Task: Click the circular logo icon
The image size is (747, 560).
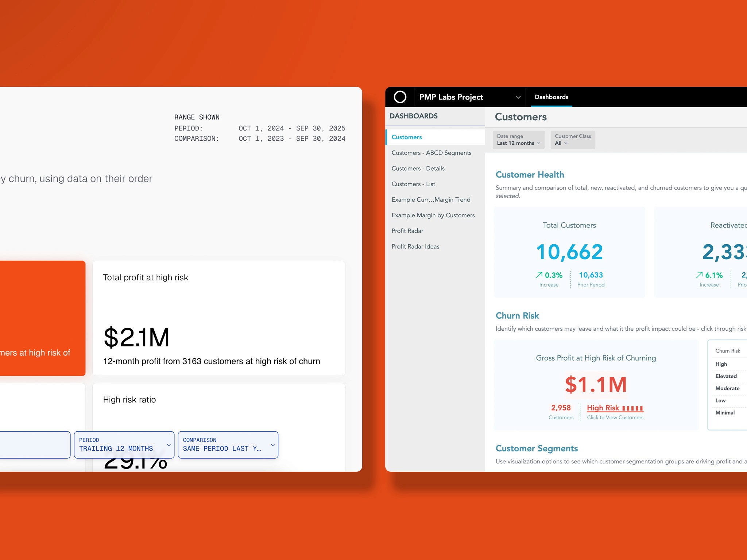Action: tap(400, 97)
